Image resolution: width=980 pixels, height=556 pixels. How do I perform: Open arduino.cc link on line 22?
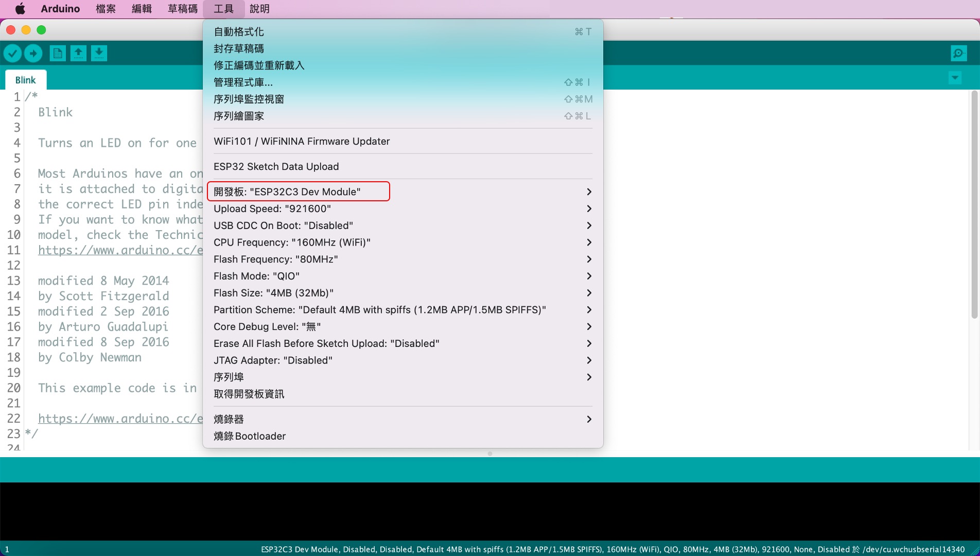click(120, 419)
